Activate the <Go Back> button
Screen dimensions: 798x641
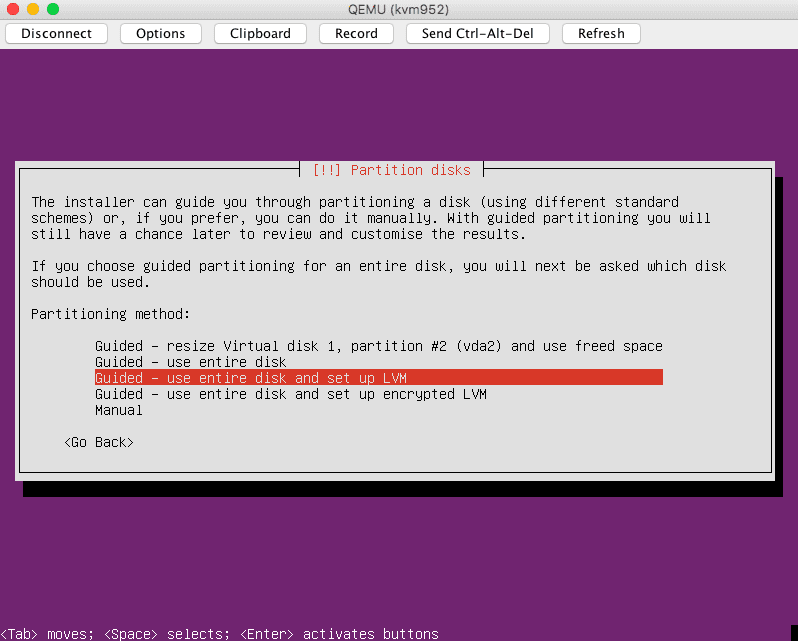point(98,442)
